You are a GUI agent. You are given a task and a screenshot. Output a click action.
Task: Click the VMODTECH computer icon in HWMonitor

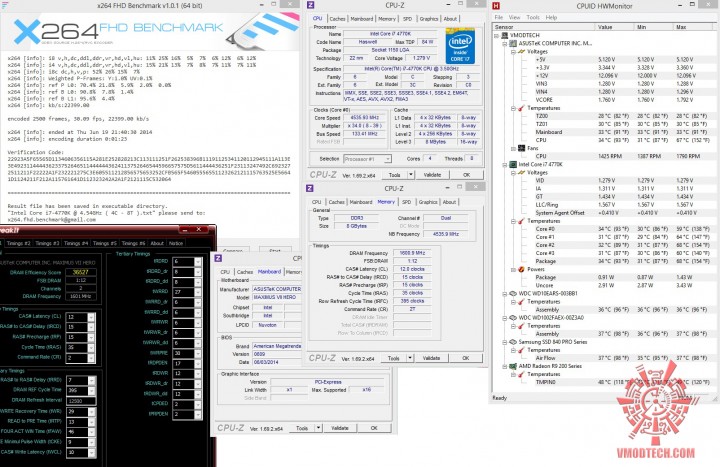(505, 35)
